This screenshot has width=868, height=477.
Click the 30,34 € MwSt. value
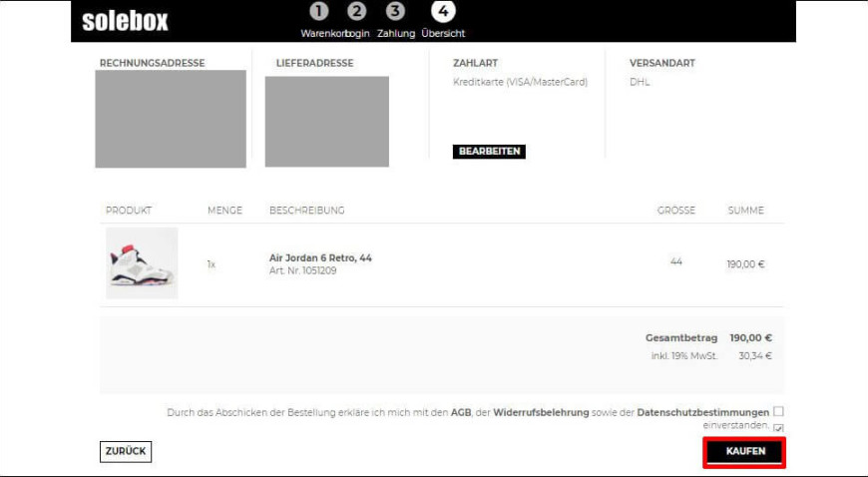pos(755,355)
